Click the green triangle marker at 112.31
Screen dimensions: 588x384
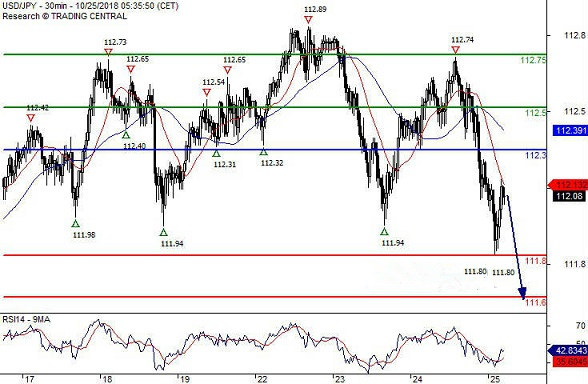coord(216,153)
